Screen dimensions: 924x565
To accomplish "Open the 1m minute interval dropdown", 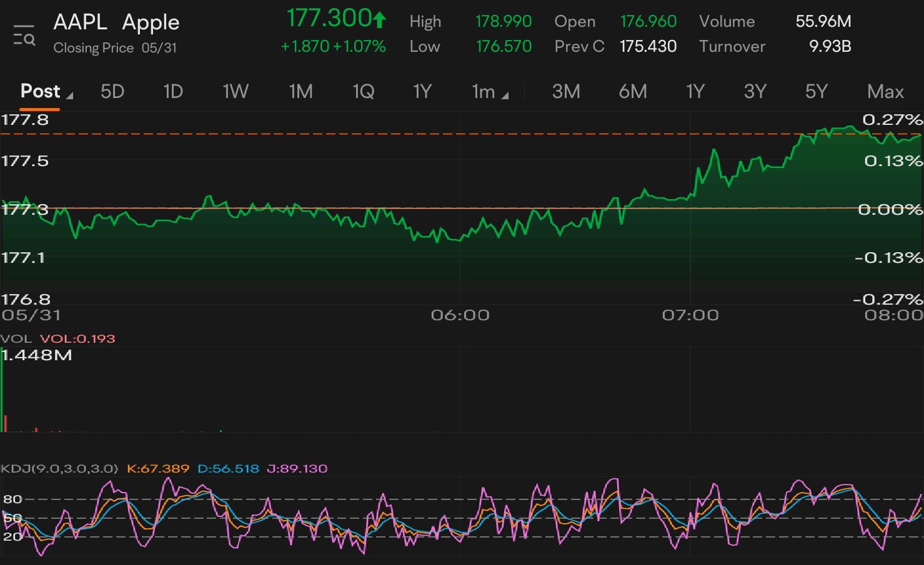I will tap(490, 92).
